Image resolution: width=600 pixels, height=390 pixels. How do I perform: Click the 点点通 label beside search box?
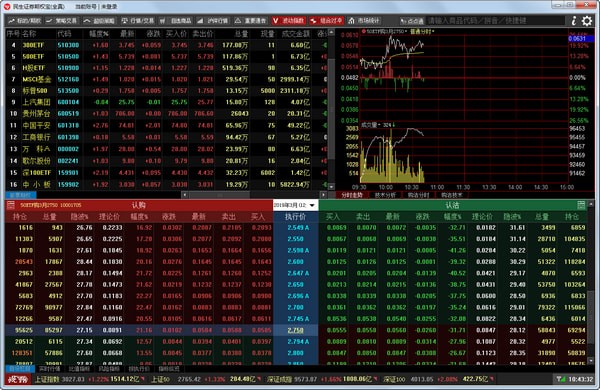tap(412, 21)
